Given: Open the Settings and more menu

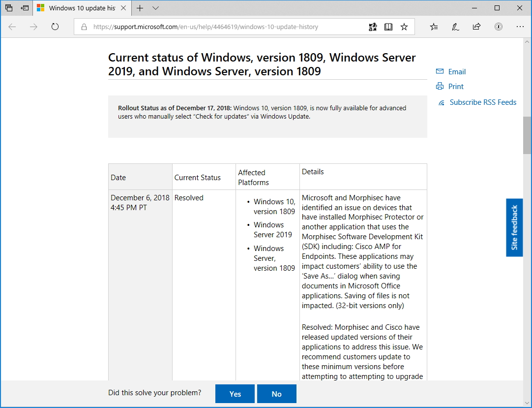Looking at the screenshot, I should [x=520, y=27].
